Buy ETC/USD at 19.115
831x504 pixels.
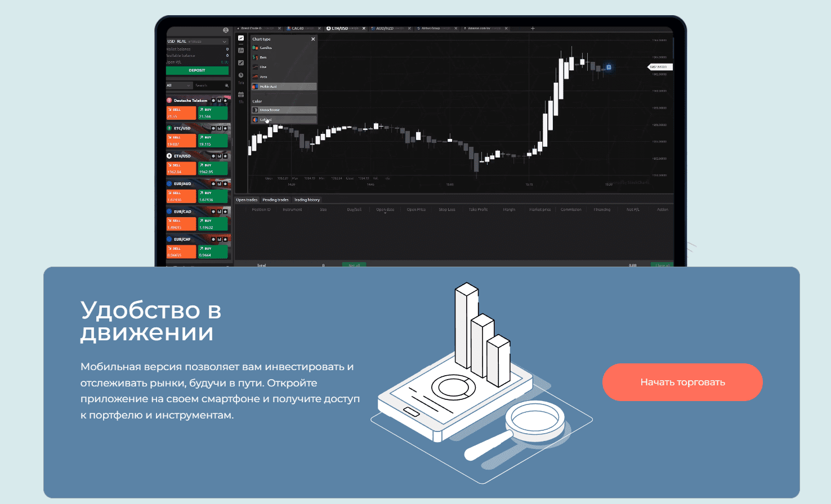[x=213, y=141]
